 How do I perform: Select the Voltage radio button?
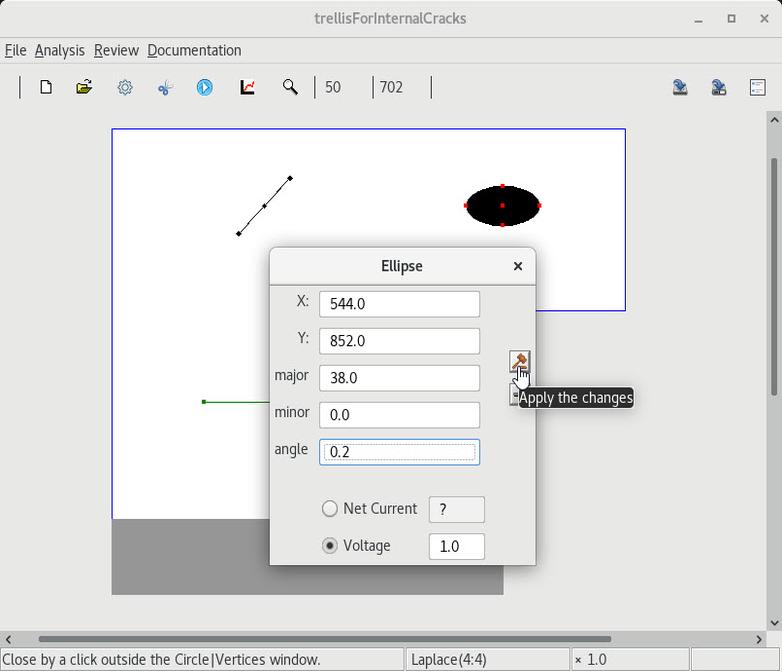[330, 546]
